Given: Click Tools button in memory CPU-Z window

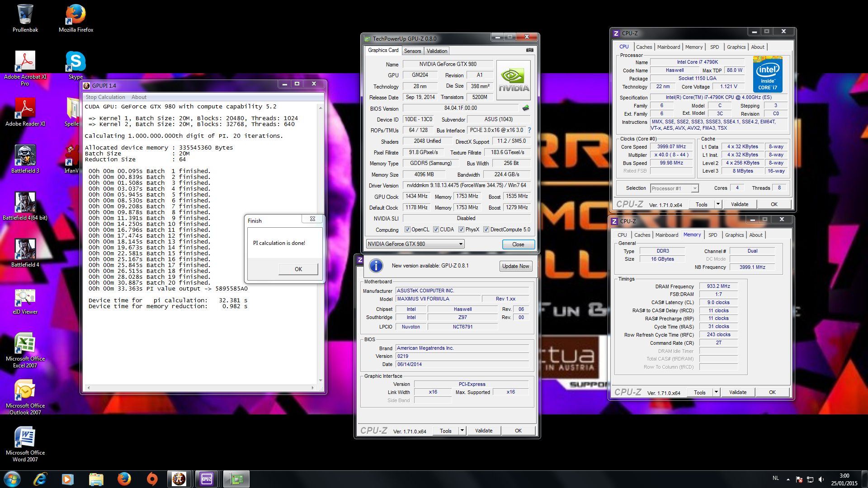Looking at the screenshot, I should [x=699, y=392].
